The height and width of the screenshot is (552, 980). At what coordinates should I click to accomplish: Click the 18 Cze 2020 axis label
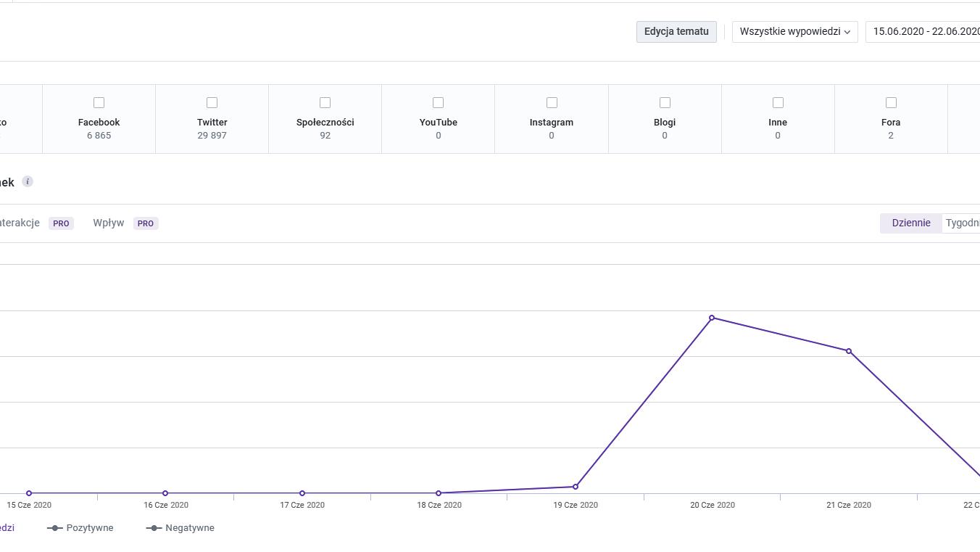[439, 505]
